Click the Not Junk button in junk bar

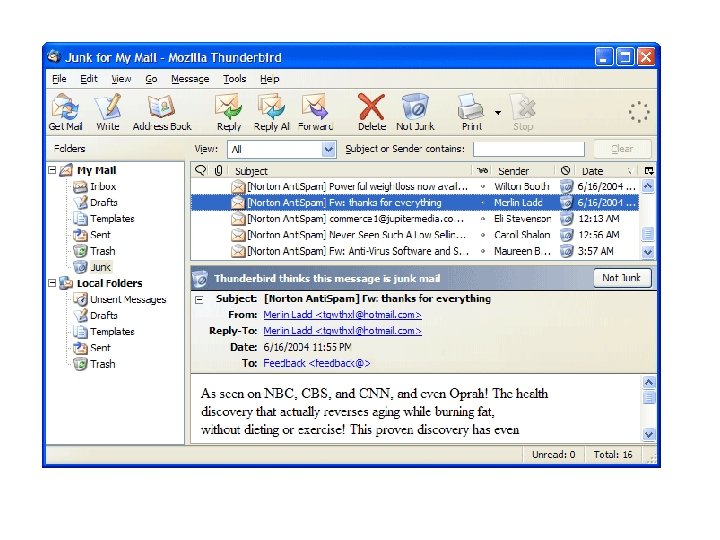622,278
